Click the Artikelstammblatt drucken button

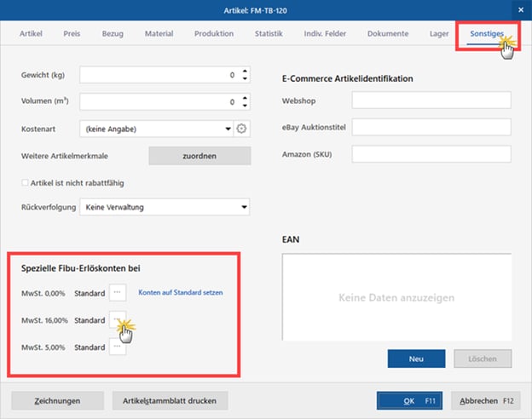pos(169,400)
